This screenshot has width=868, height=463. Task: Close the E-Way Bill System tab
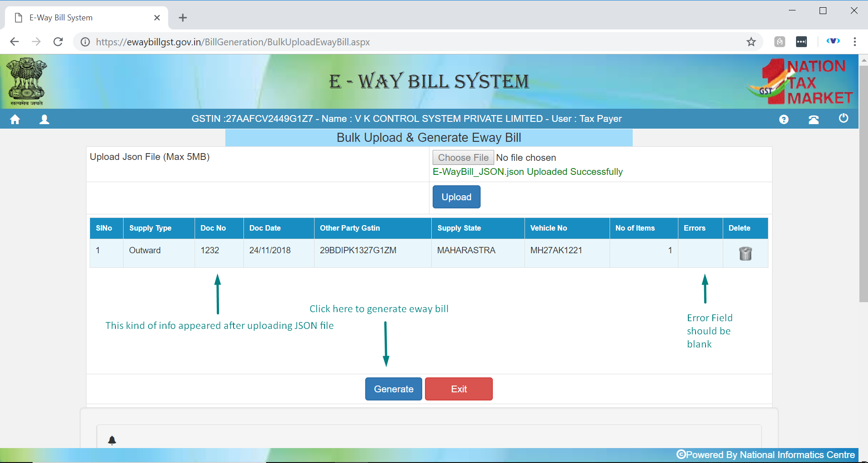pos(157,18)
